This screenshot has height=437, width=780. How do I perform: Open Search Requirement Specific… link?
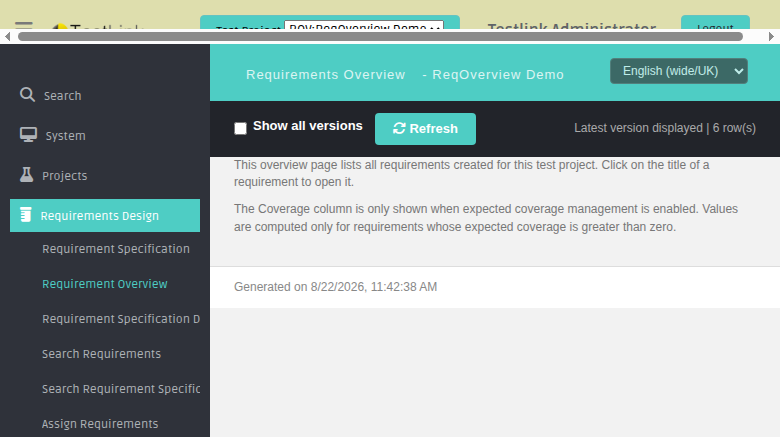click(121, 389)
